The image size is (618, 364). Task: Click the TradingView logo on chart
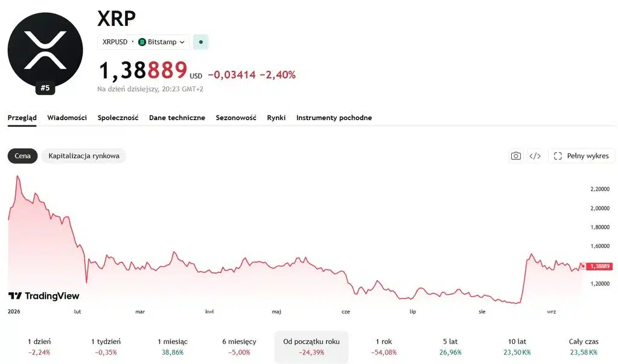click(43, 296)
